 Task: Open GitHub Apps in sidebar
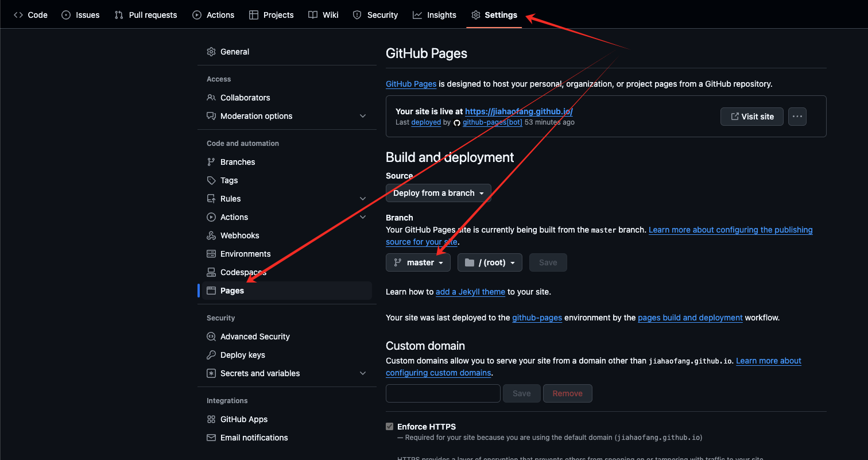[287, 419]
